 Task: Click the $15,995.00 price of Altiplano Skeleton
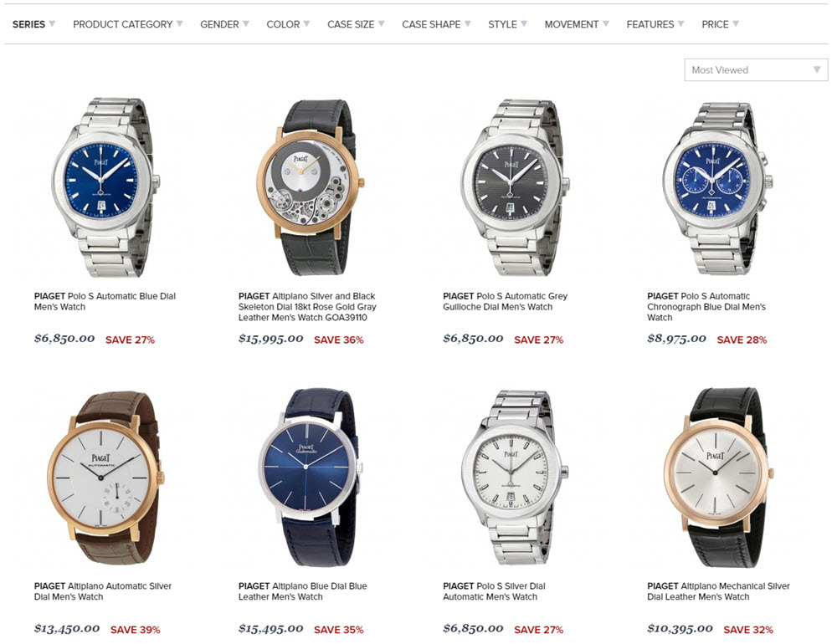(x=270, y=338)
